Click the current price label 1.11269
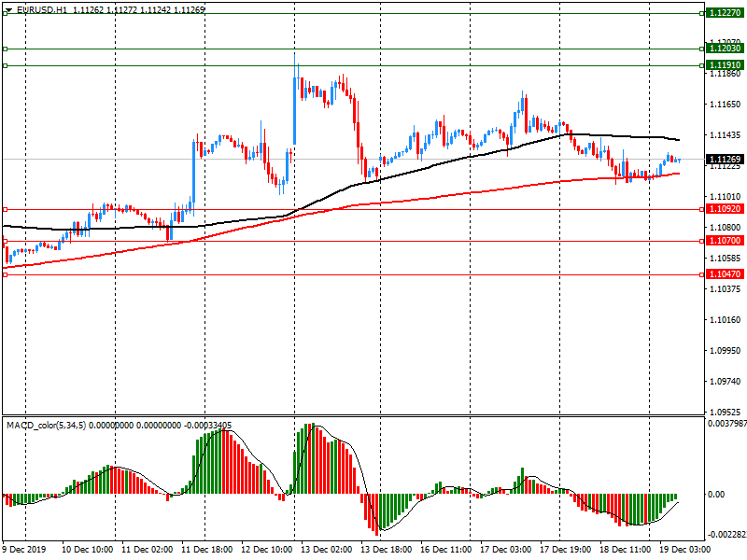The height and width of the screenshot is (560, 747). pos(726,159)
